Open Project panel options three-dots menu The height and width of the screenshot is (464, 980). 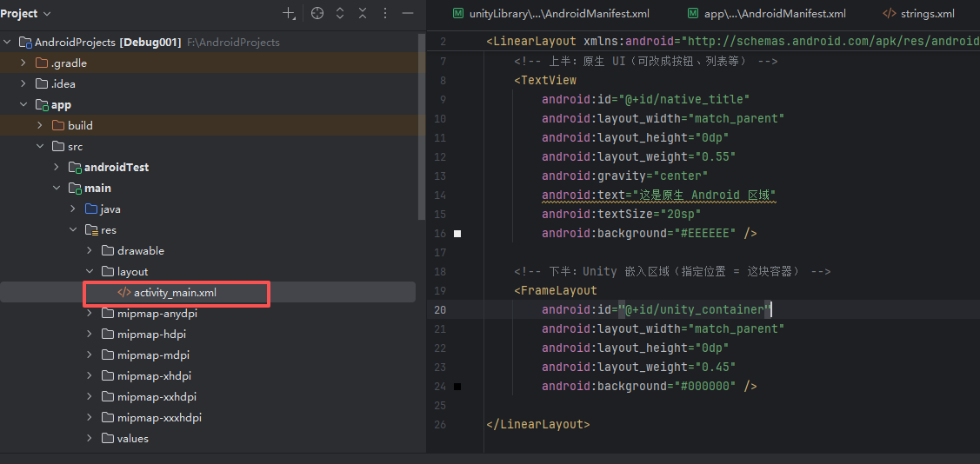pyautogui.click(x=385, y=13)
